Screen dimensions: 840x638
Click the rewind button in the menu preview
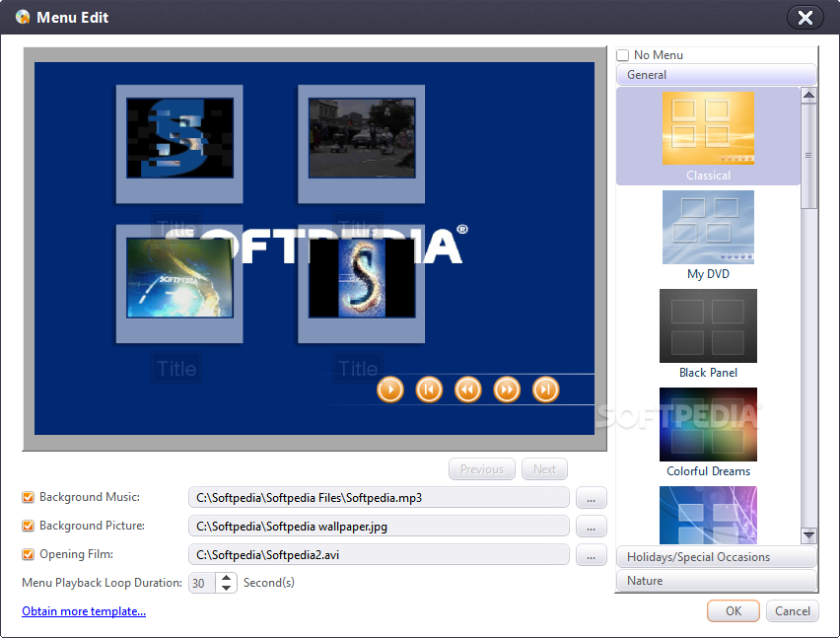pyautogui.click(x=468, y=390)
